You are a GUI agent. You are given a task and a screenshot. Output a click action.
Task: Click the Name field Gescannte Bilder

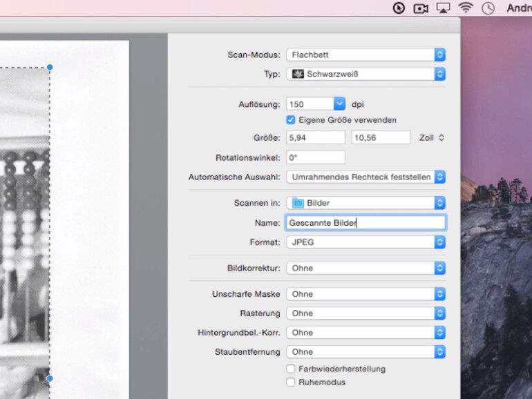point(365,223)
